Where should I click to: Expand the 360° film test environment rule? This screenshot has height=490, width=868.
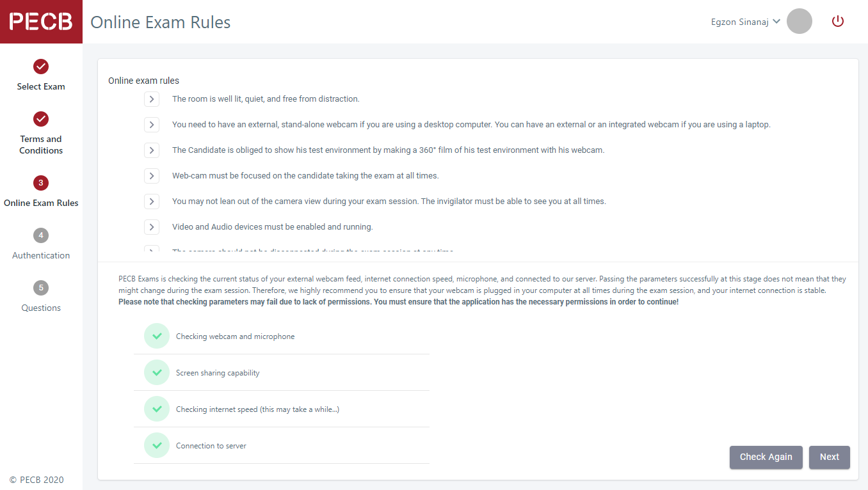point(152,150)
